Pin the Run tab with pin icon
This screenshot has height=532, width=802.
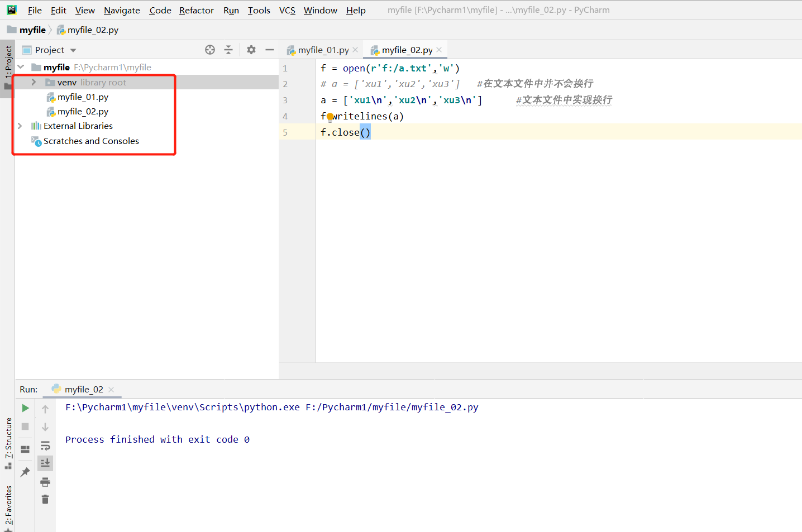coord(25,472)
